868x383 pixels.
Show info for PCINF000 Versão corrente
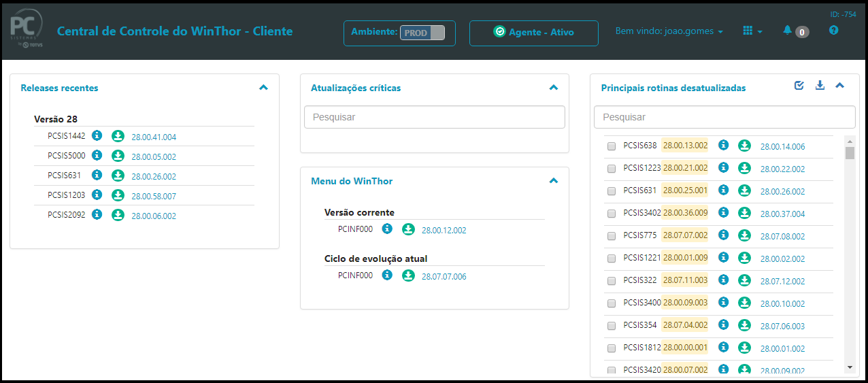387,229
